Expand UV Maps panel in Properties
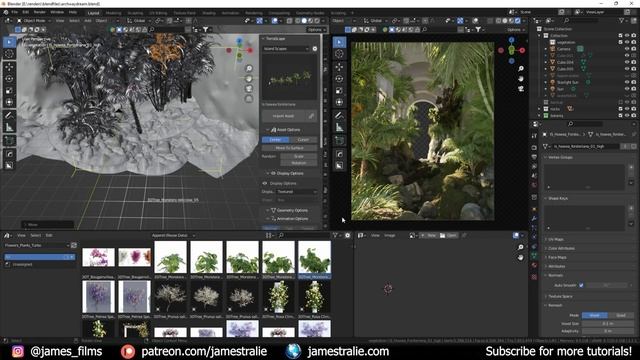Image resolution: width=640 pixels, height=360 pixels. pyautogui.click(x=556, y=239)
